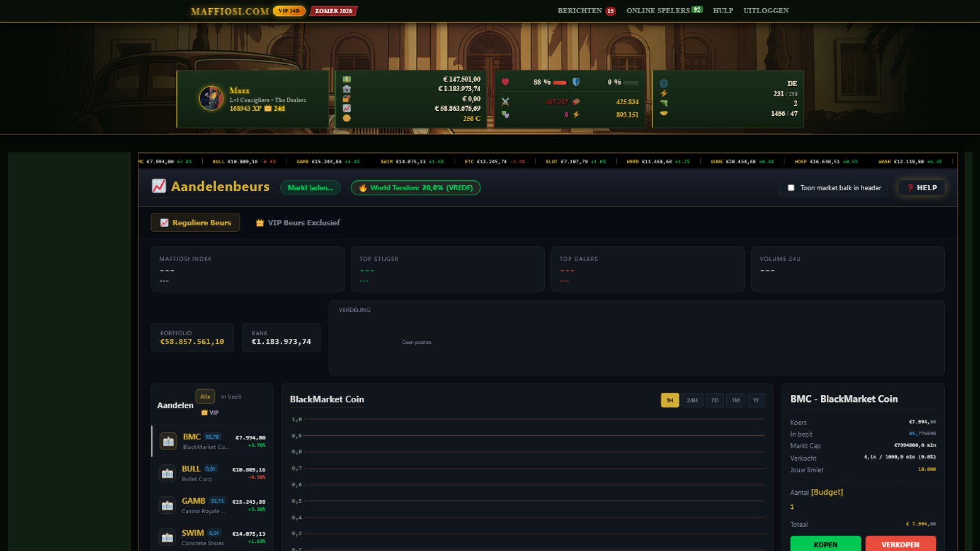Click the lightning energy icon next to 231/250
The image size is (980, 551).
(x=664, y=93)
